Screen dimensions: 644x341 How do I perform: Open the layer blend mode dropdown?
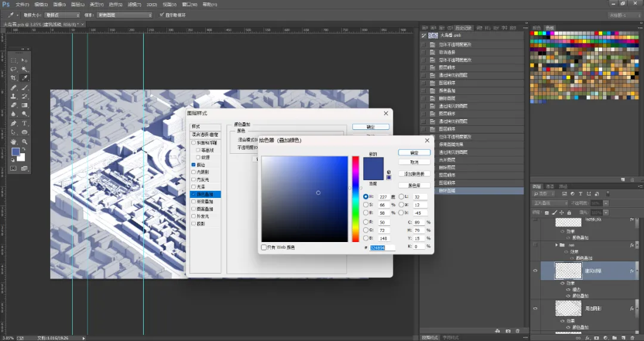550,203
